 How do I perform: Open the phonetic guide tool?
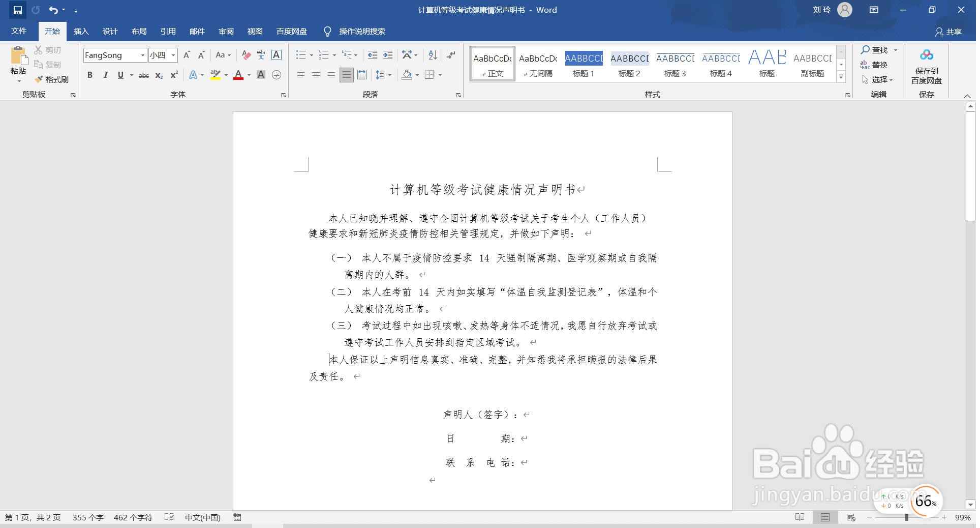(x=261, y=55)
